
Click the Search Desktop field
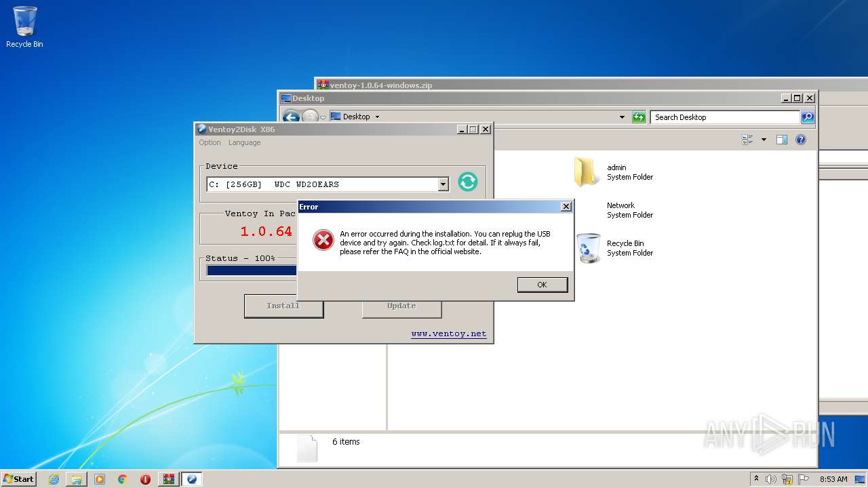click(x=725, y=117)
